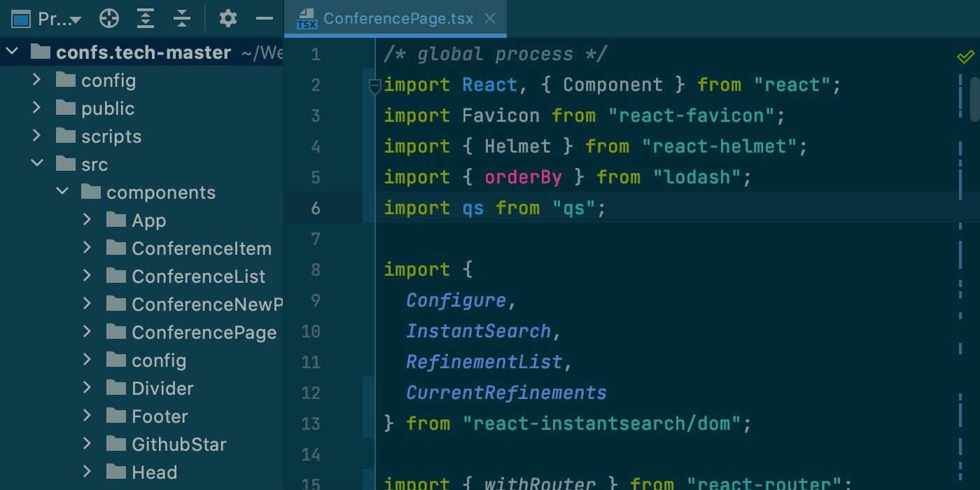
Task: Hide the project panel with minus icon
Action: click(265, 19)
